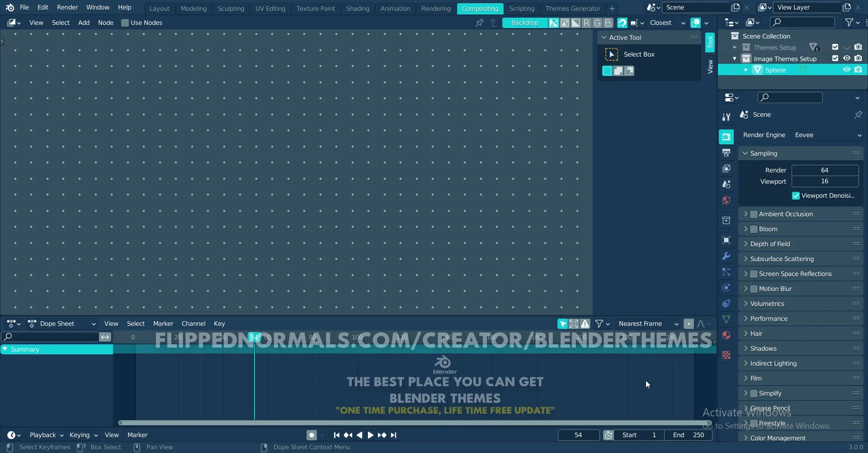Enable Motion Blur checkbox
This screenshot has height=453, width=868.
coord(754,289)
